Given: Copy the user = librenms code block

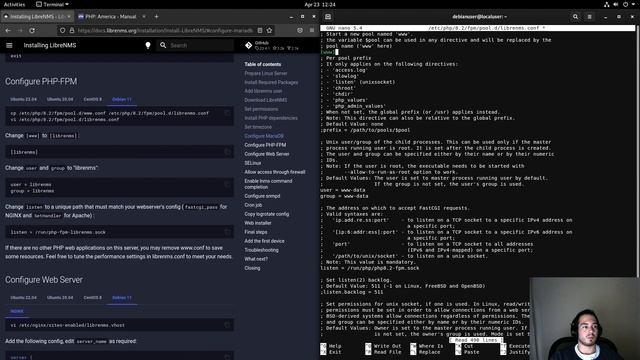Looking at the screenshot, I should 227,184.
